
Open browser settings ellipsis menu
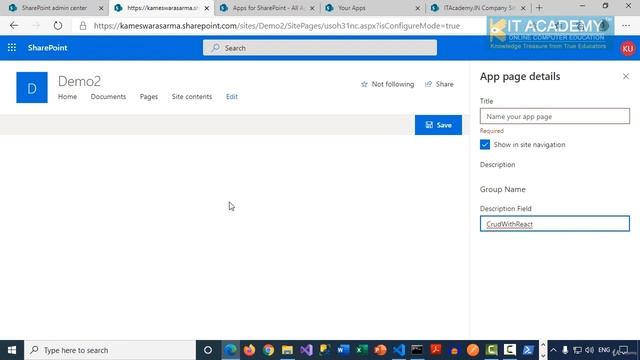pyautogui.click(x=626, y=26)
